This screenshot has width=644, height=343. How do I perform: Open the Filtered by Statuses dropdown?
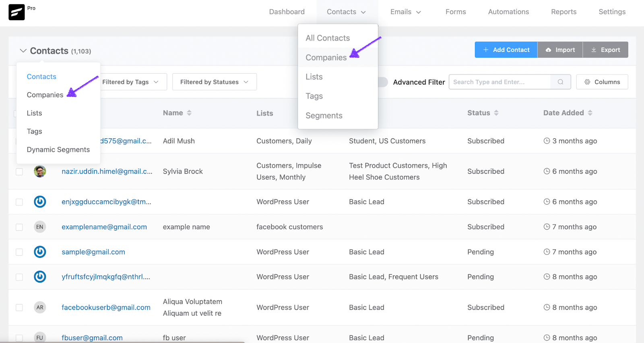click(215, 82)
